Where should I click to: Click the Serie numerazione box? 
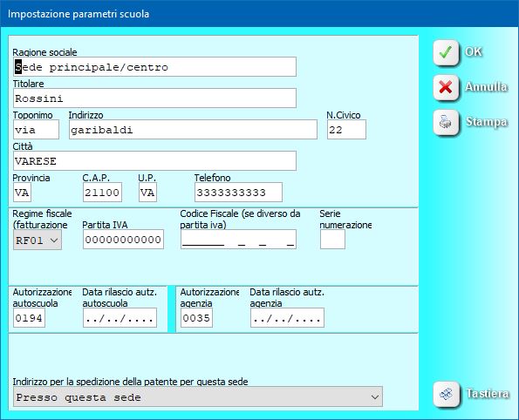(332, 240)
